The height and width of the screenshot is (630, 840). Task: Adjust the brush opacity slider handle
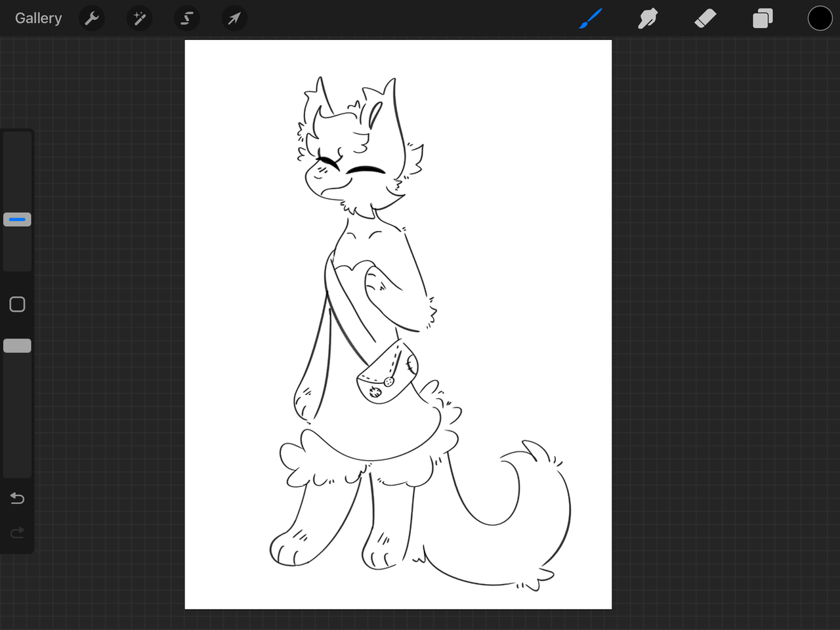[x=17, y=346]
